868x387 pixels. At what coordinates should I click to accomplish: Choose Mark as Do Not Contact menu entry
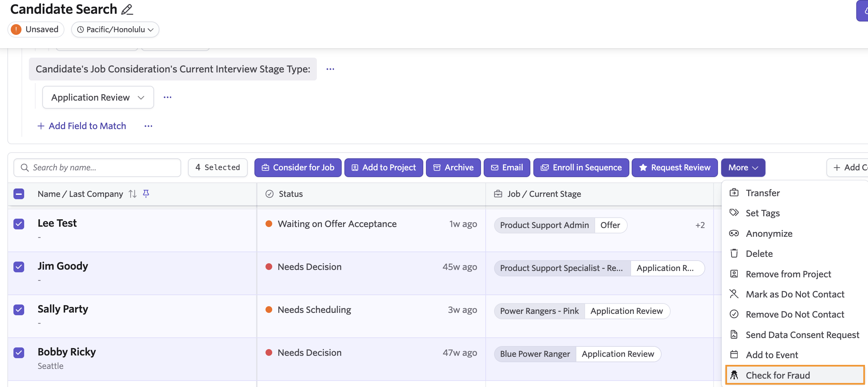point(794,294)
